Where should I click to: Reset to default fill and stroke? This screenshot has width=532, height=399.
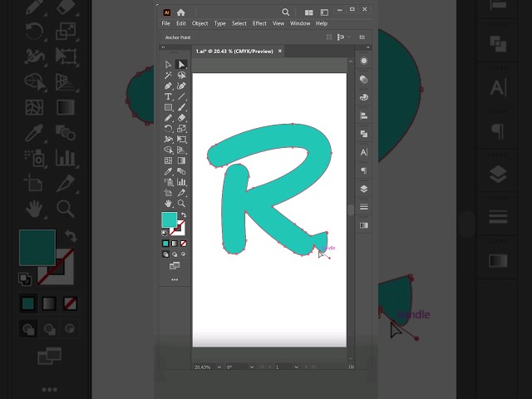pos(165,233)
